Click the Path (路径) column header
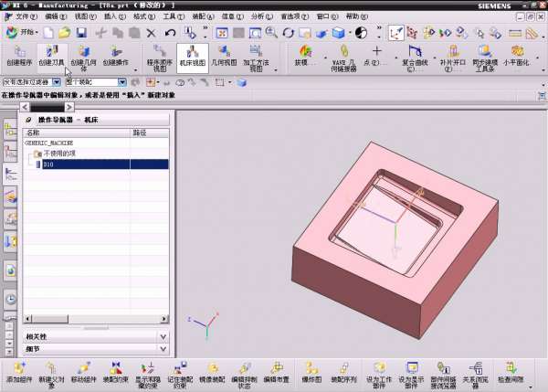Viewport: 548px width, 392px height. [150, 132]
